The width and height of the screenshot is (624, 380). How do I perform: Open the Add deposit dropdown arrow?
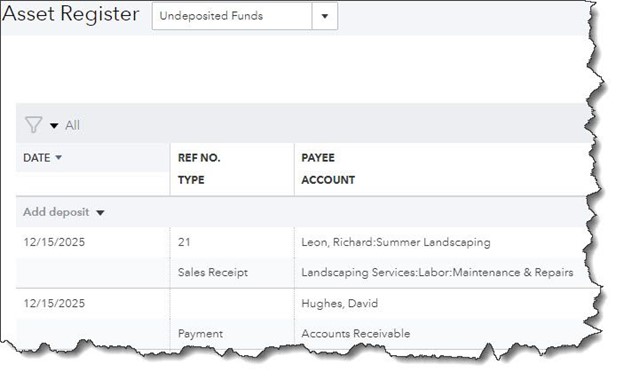coord(100,213)
